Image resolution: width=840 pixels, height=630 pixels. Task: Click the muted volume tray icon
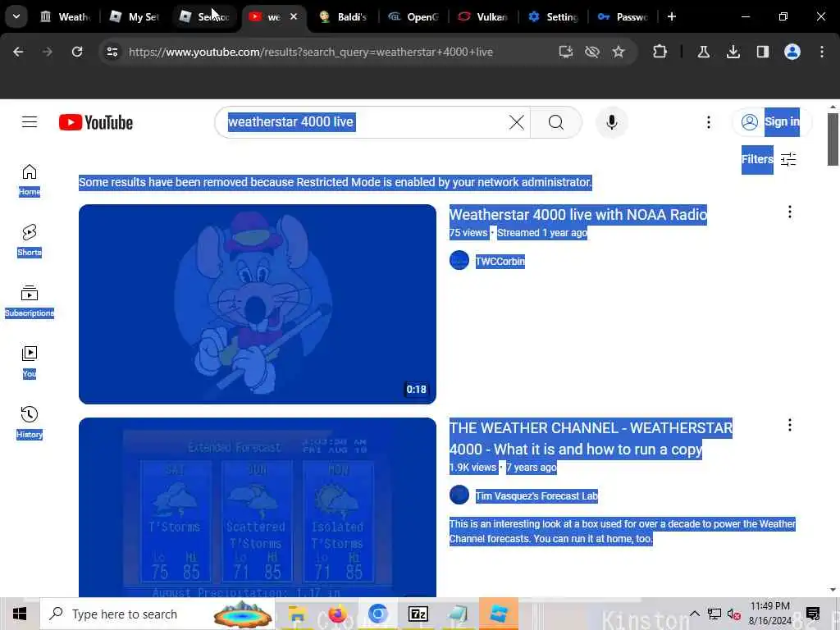[x=734, y=614]
